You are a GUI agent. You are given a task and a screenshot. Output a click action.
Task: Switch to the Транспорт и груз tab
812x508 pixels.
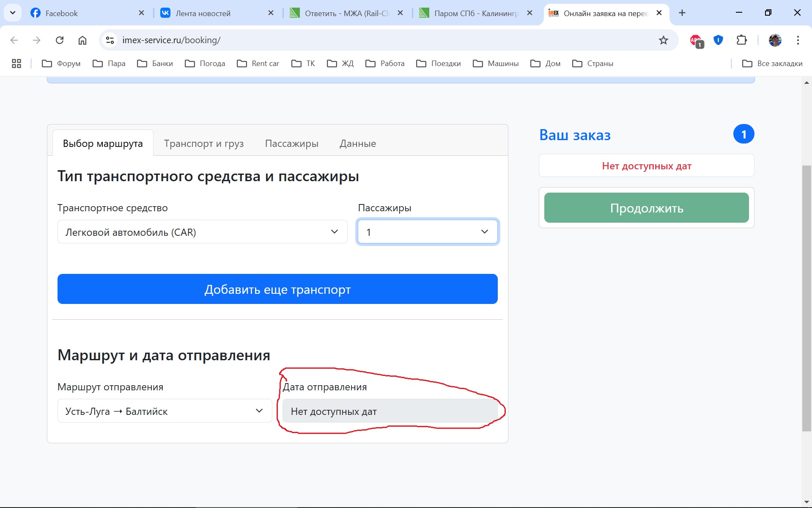(204, 144)
